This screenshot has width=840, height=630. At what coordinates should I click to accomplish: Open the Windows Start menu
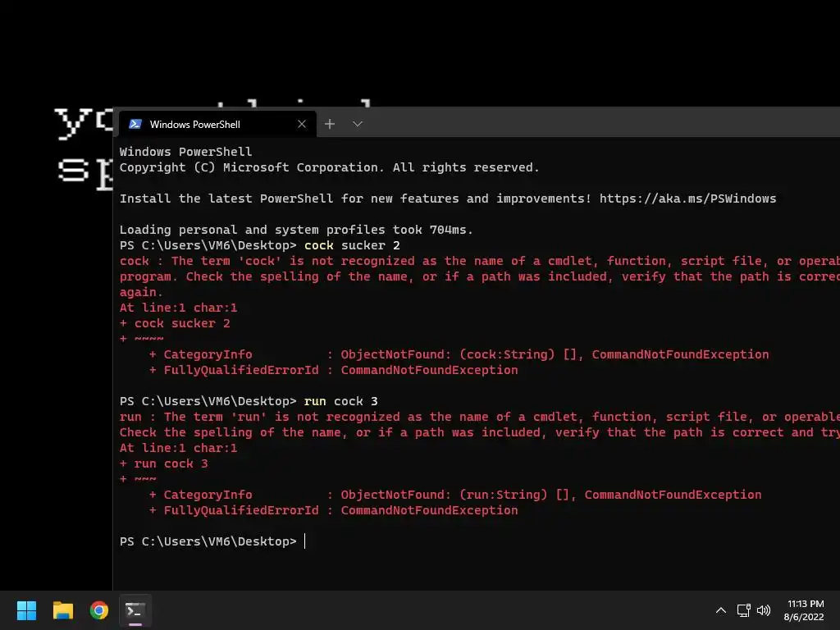[26, 610]
